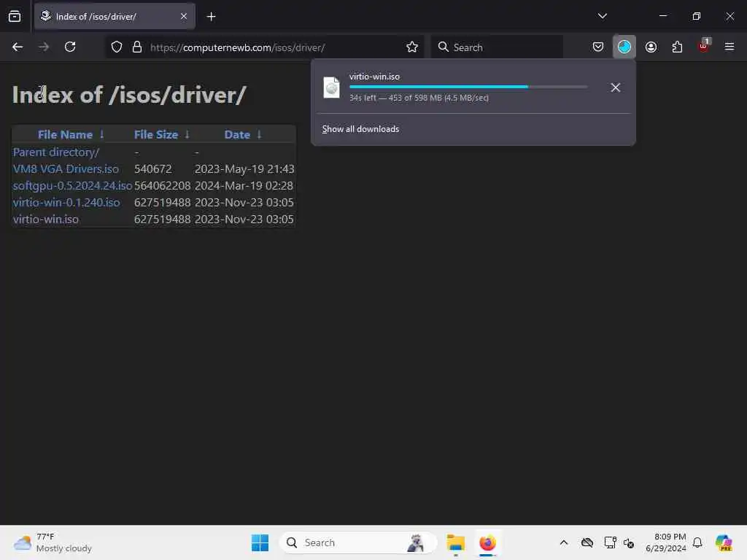Select date 2024-Mar-19 02:28 cell

pos(244,186)
